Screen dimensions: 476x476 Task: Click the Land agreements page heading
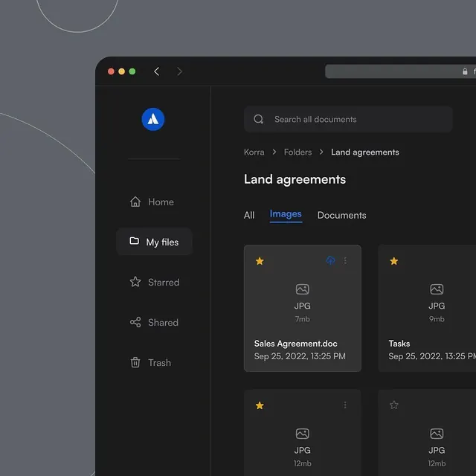pos(295,179)
